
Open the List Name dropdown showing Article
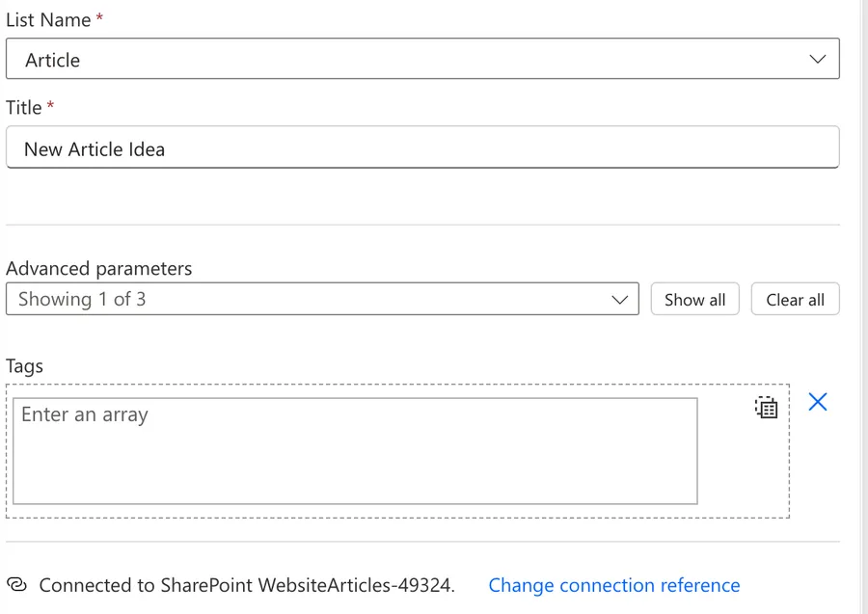(422, 59)
